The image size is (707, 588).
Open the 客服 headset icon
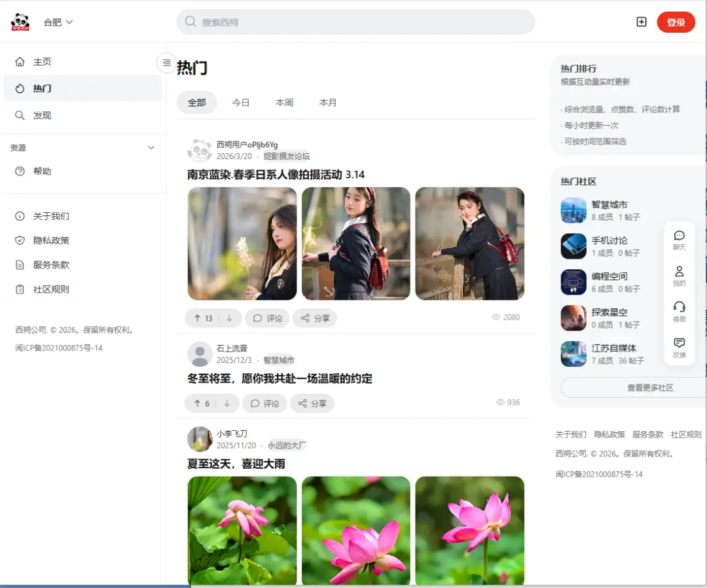pyautogui.click(x=679, y=312)
